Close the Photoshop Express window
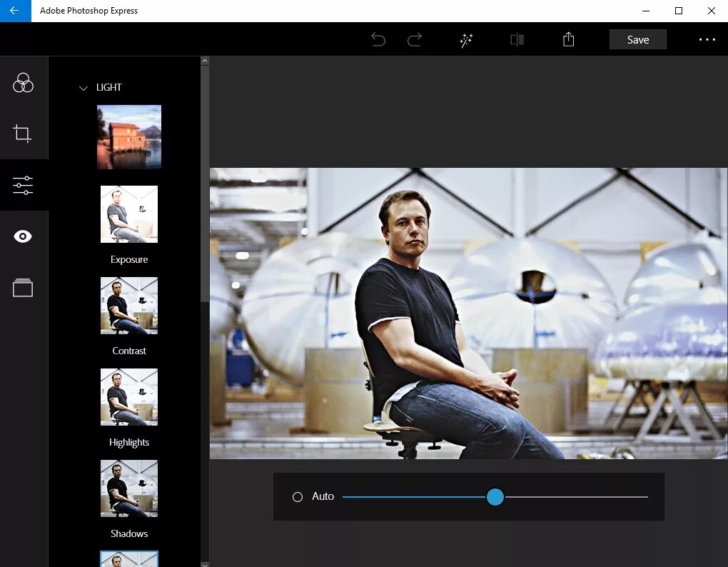Viewport: 728px width, 567px height. pos(712,11)
